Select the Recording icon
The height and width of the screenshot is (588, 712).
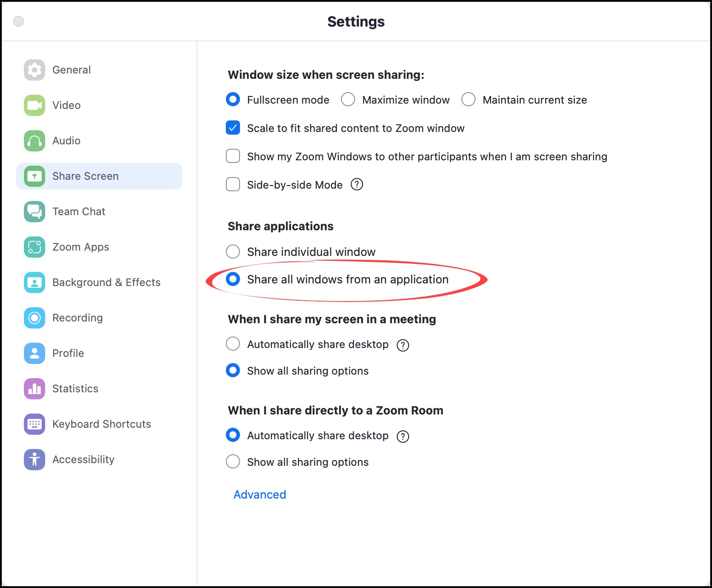(35, 318)
